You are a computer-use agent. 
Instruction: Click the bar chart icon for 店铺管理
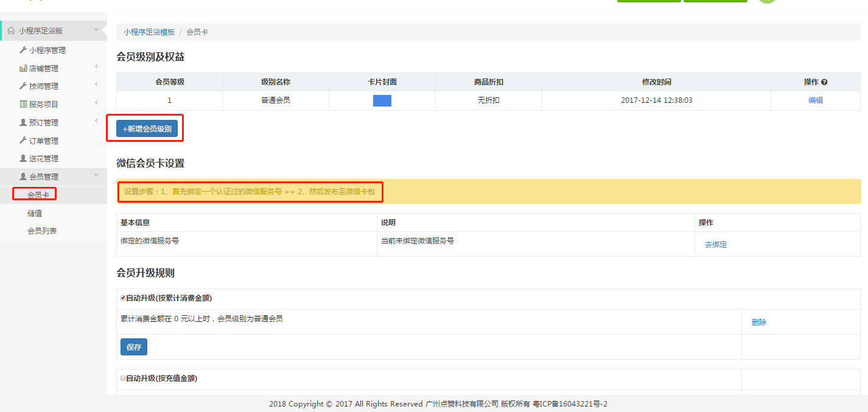pyautogui.click(x=23, y=69)
